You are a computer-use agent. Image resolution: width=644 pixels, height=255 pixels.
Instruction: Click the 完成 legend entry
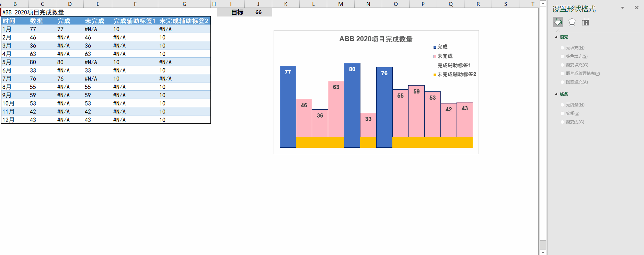point(440,47)
